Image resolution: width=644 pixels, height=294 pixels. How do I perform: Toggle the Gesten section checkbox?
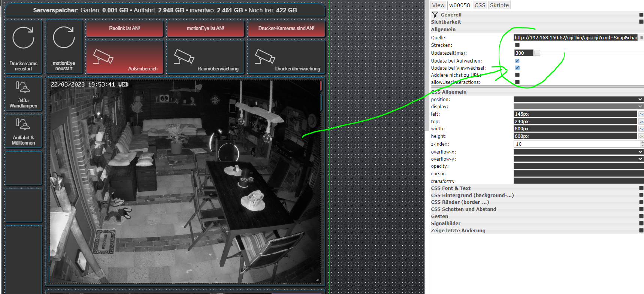tap(641, 216)
